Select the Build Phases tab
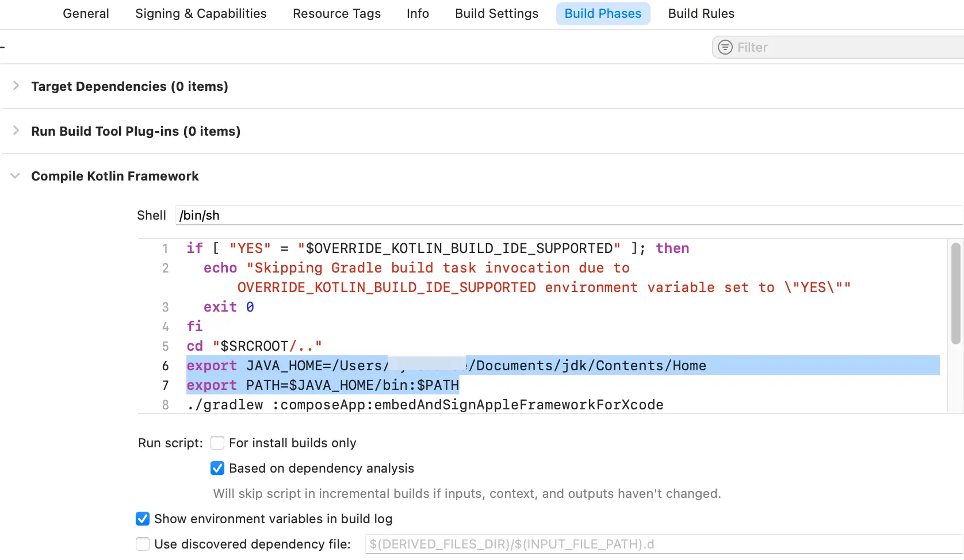Viewport: 964px width, 560px height. 602,13
